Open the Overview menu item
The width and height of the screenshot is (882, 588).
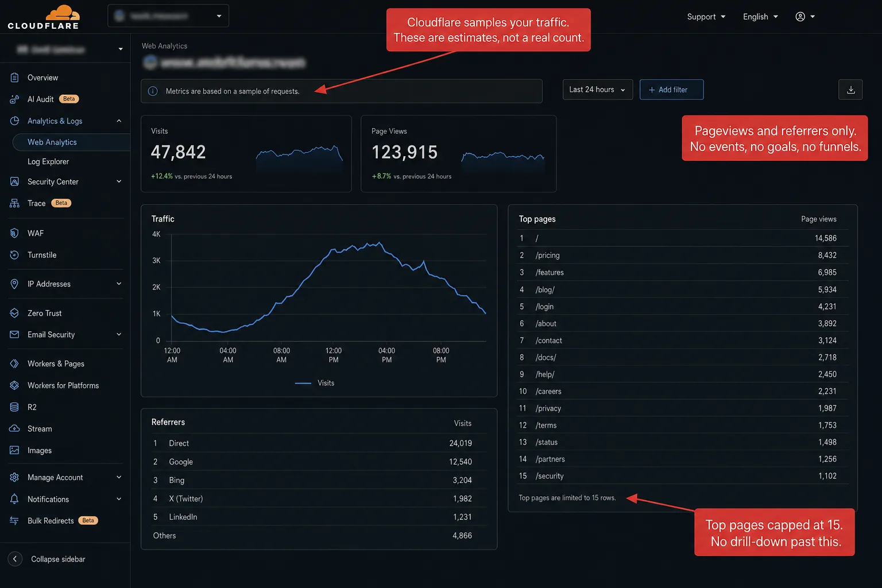click(42, 78)
